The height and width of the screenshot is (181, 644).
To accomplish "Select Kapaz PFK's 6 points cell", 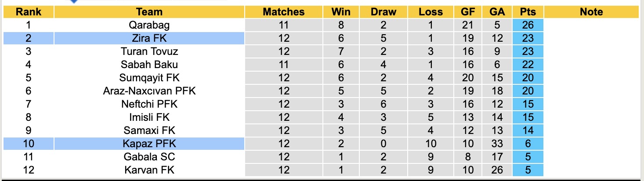I will coord(528,144).
